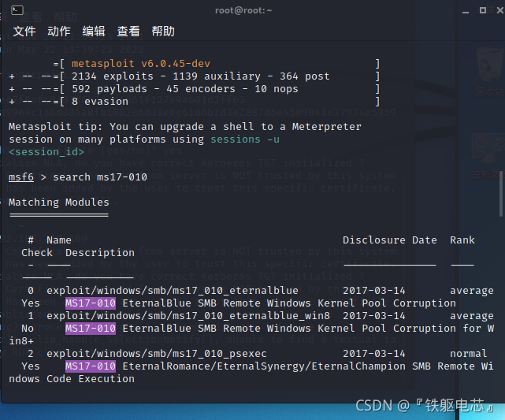Click '8 evasion' banner text
Viewport: 505px width, 420px height.
(x=100, y=102)
